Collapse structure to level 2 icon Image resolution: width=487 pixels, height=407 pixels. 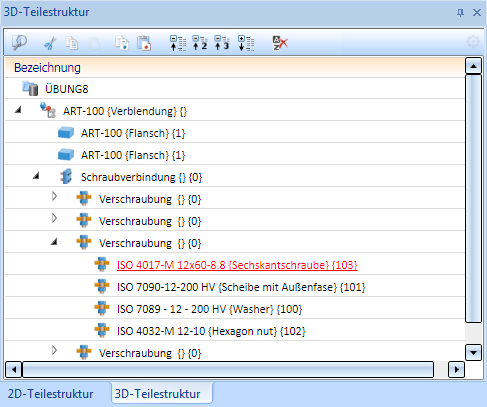click(200, 43)
